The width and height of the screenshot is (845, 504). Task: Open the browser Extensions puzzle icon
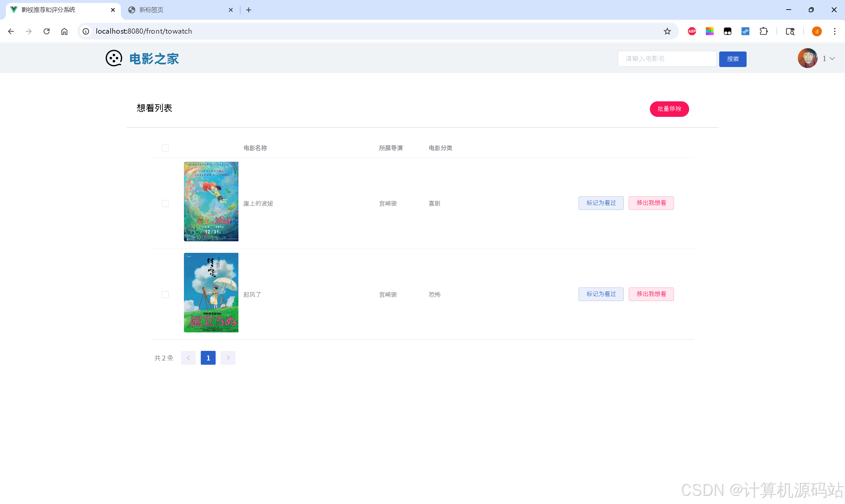763,31
